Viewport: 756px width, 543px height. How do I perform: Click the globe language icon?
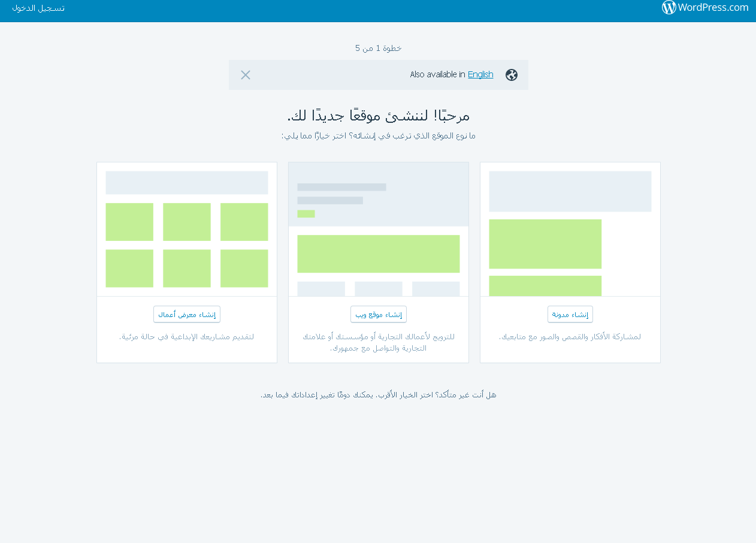[x=511, y=75]
